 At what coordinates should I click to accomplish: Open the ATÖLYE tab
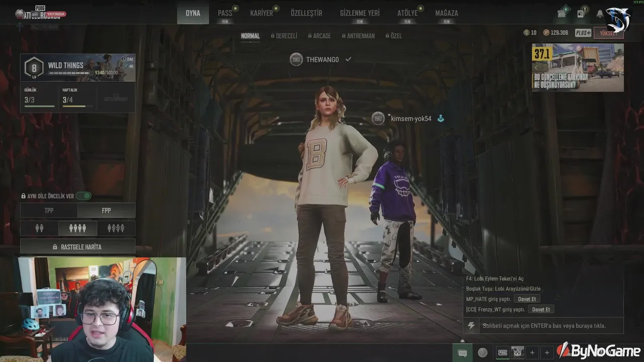click(407, 13)
